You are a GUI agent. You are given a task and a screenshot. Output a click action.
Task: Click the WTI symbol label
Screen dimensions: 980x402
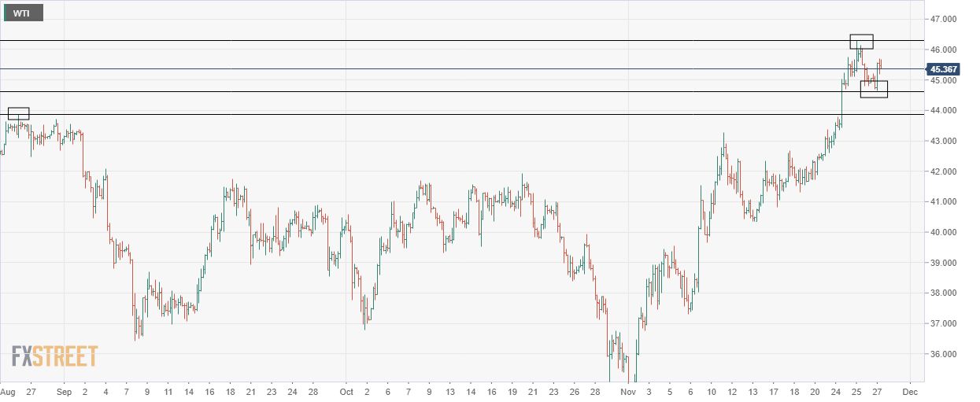(x=24, y=13)
